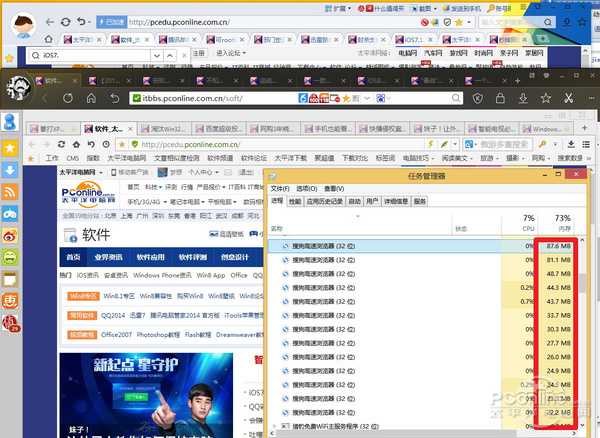The image size is (600, 438).
Task: Switch to the 性能 tab in Task Manager
Action: [295, 201]
